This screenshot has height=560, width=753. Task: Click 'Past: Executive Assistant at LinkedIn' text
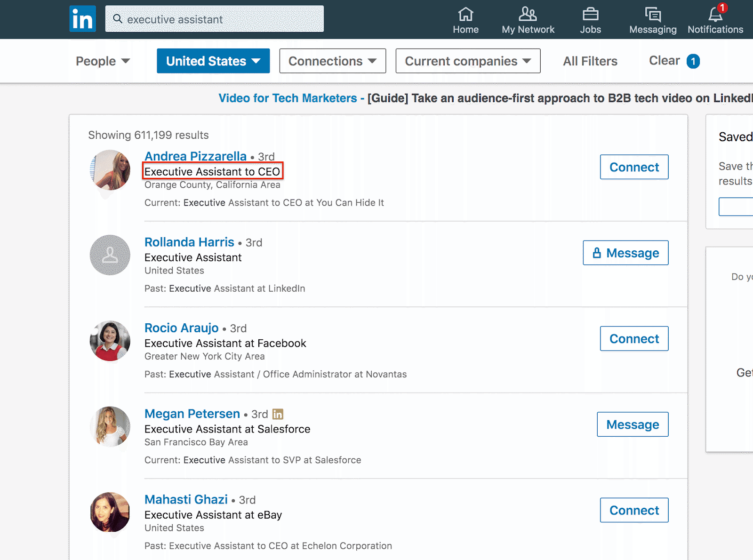224,288
